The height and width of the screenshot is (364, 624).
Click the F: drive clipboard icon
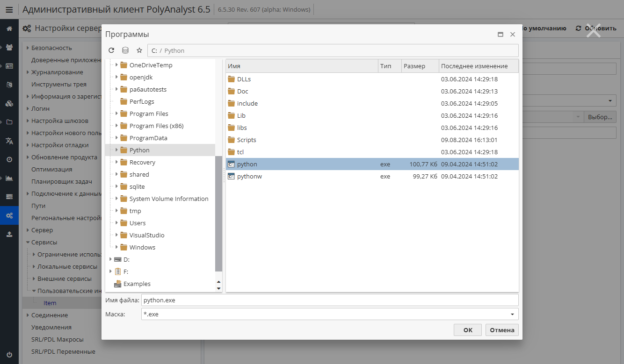click(118, 271)
